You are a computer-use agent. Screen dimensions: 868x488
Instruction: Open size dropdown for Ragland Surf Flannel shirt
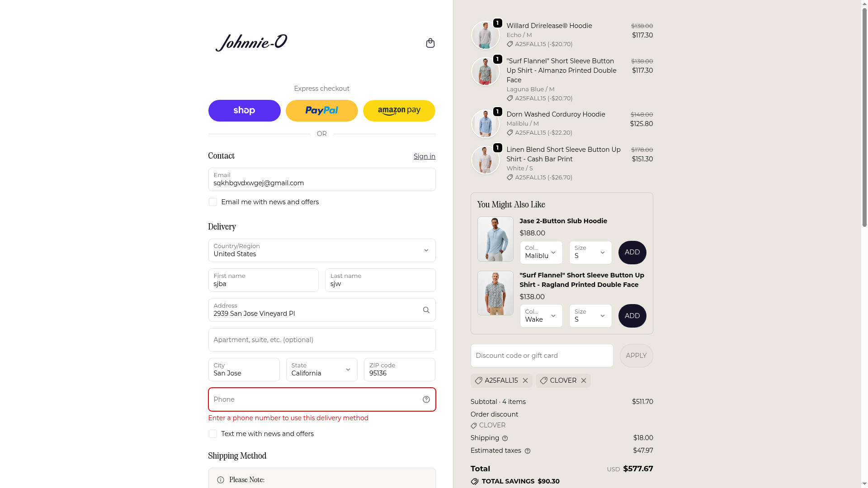590,316
